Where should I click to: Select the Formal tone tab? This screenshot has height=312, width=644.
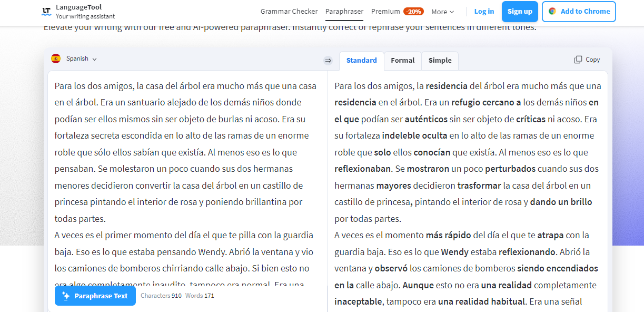402,60
